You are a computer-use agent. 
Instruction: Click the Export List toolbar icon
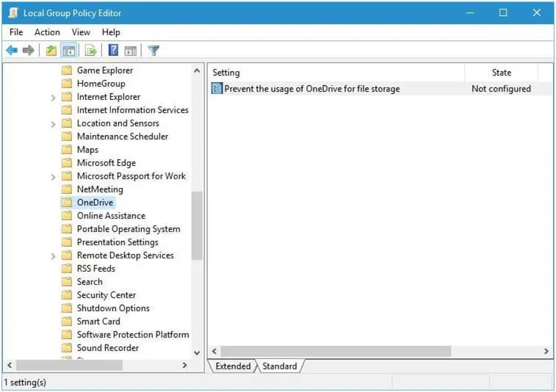[x=91, y=51]
